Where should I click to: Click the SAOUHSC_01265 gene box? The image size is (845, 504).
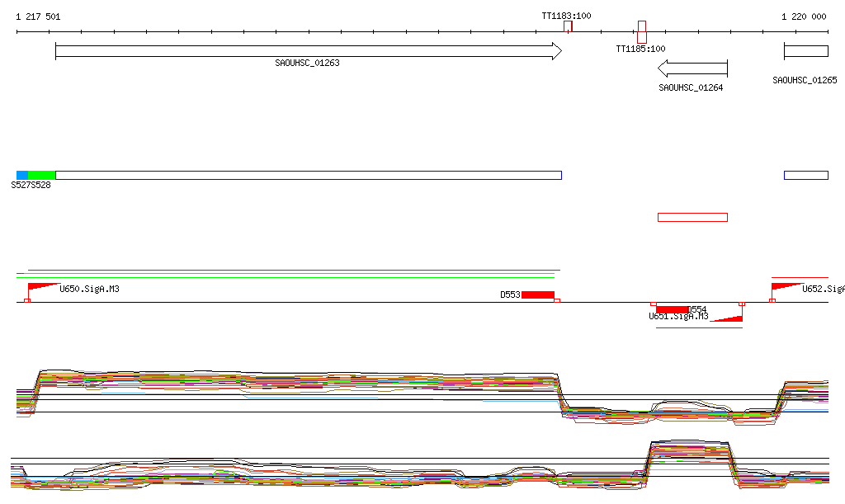pos(805,51)
